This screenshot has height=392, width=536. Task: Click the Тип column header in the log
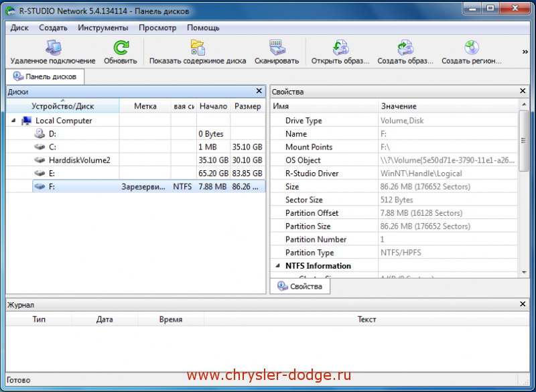click(39, 319)
